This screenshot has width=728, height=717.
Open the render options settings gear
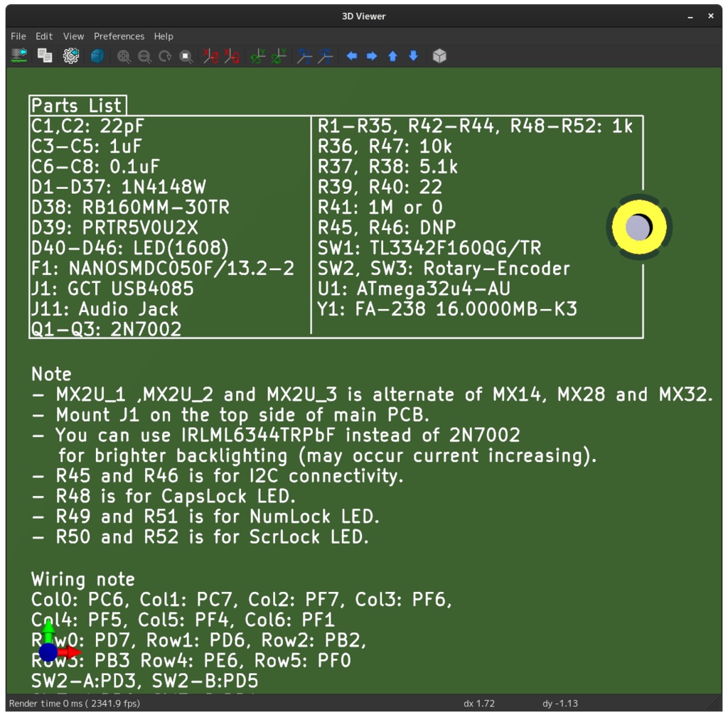tap(70, 56)
